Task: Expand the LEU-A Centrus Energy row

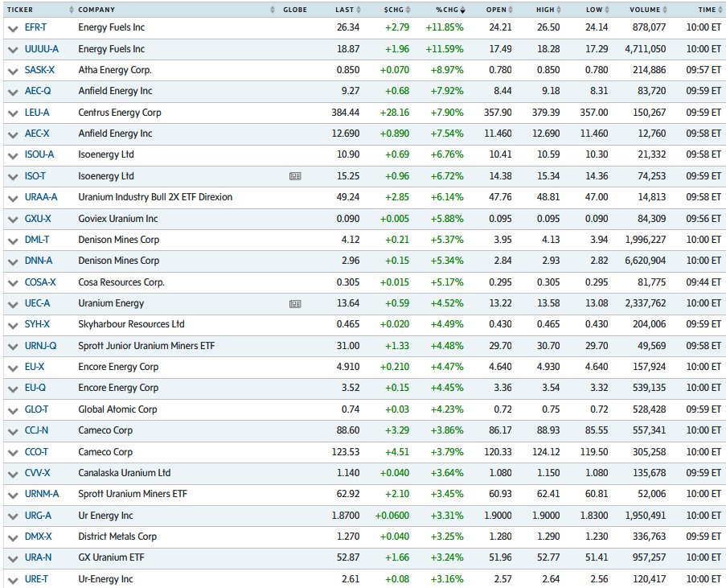Action: pos(12,113)
